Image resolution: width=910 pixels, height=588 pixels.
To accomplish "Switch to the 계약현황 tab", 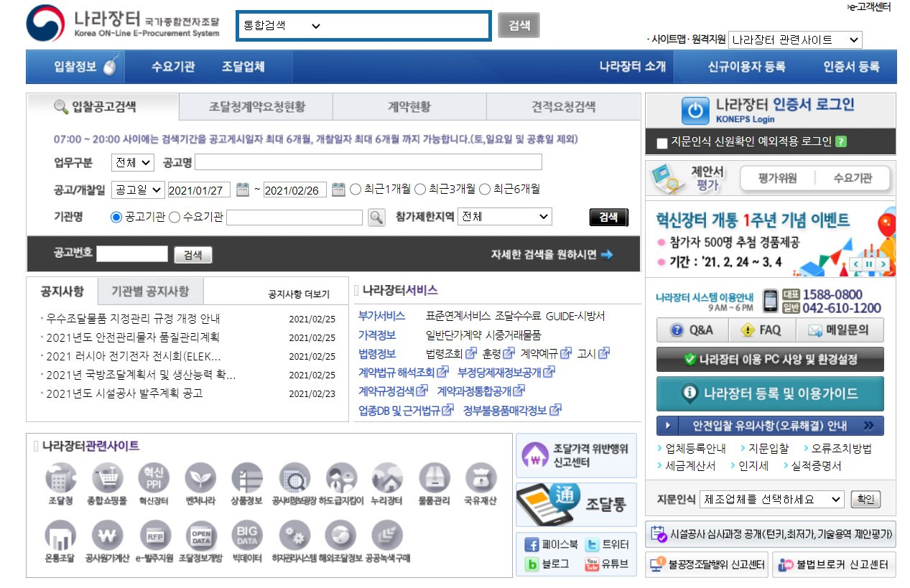I will (409, 106).
